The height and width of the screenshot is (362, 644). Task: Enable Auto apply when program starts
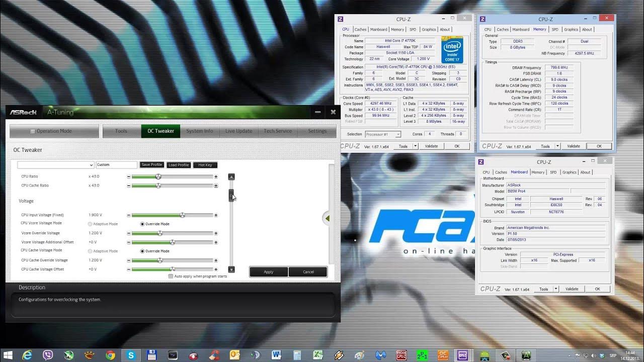pyautogui.click(x=171, y=276)
